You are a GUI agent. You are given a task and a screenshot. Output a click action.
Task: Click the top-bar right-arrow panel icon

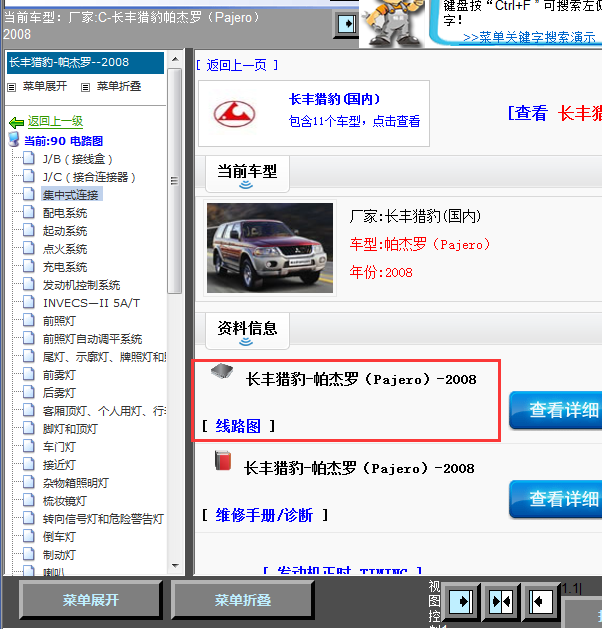(347, 24)
